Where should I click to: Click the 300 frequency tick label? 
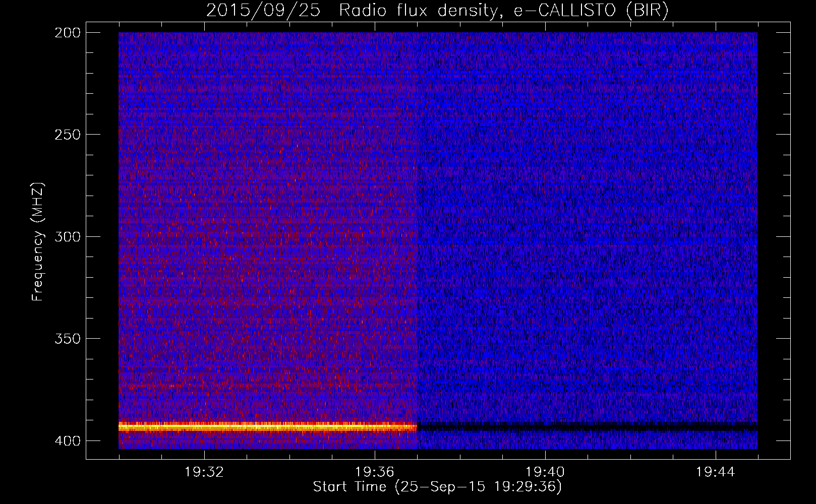(67, 236)
